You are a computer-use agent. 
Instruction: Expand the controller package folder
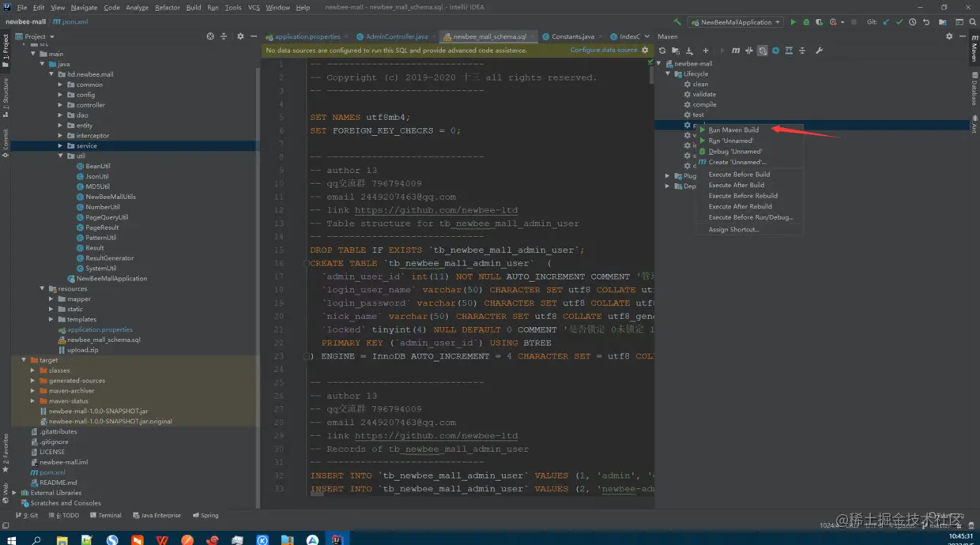pyautogui.click(x=60, y=105)
